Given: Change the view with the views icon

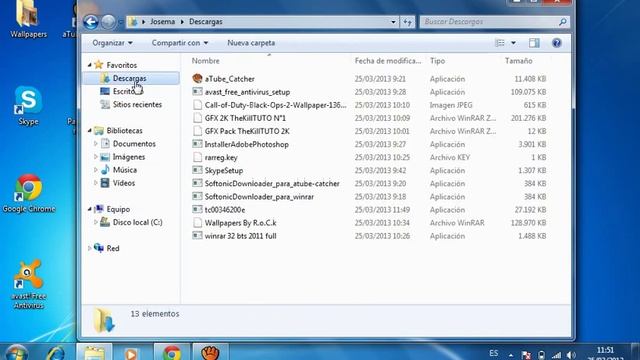Looking at the screenshot, I should [500, 43].
